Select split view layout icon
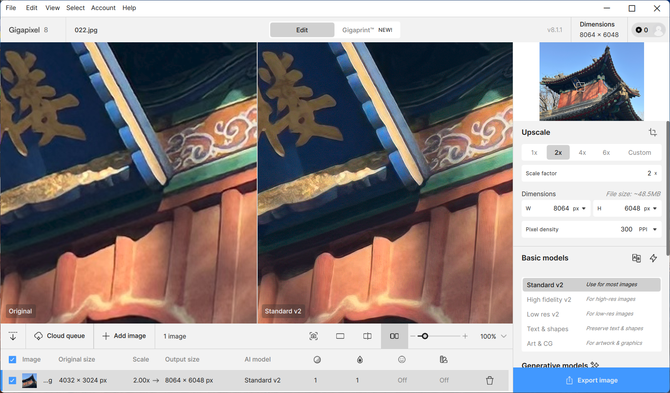This screenshot has height=393, width=670. 367,336
